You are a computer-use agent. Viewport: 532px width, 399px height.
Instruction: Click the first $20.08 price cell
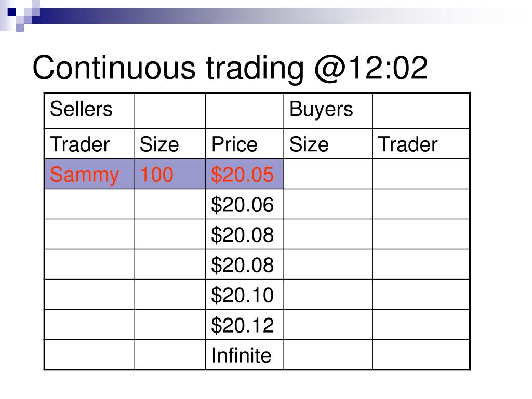click(245, 234)
